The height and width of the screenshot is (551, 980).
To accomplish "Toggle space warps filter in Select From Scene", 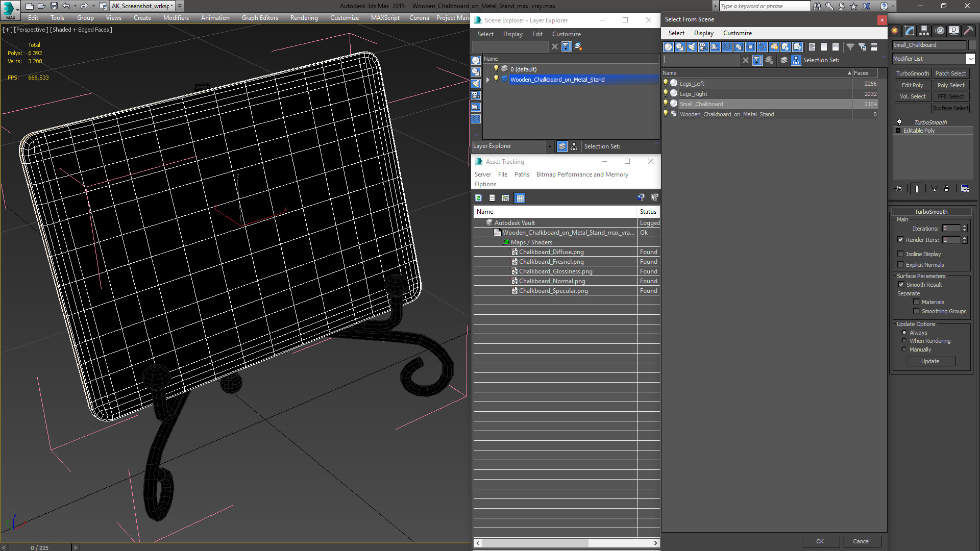I will point(727,47).
